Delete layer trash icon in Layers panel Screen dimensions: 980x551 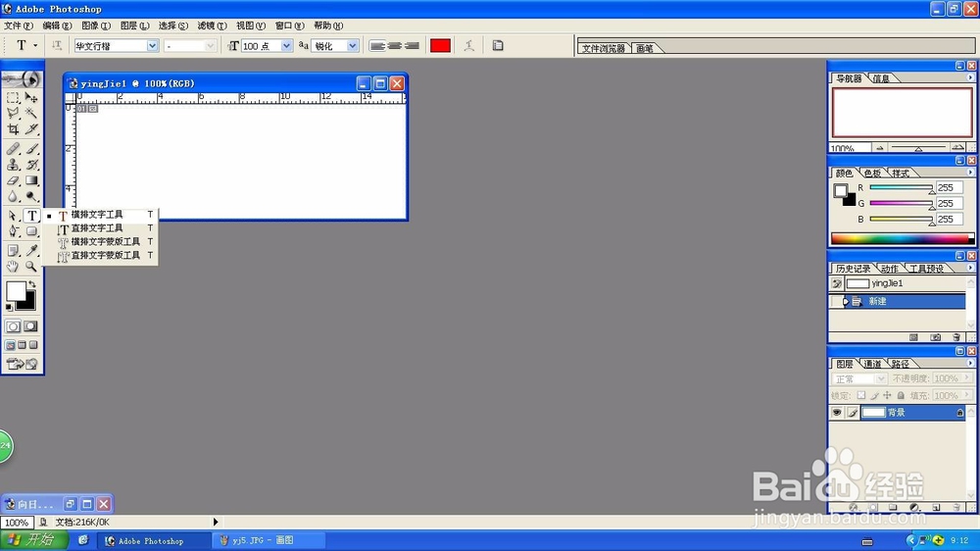(956, 507)
